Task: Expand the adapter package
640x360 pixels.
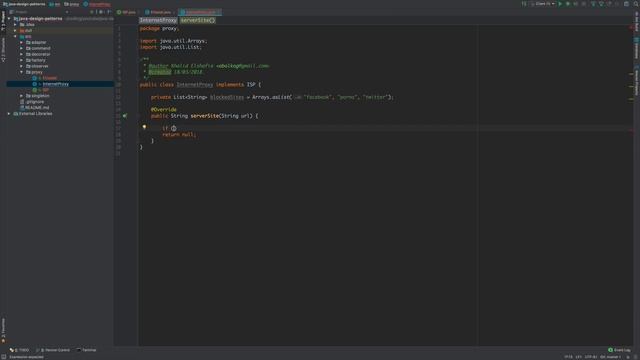Action: pyautogui.click(x=22, y=42)
